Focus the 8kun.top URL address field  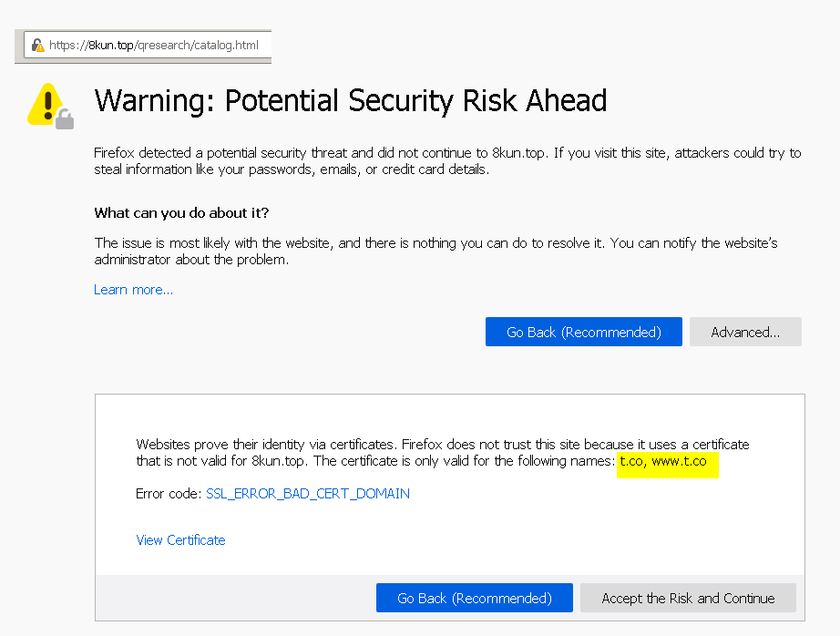point(148,45)
